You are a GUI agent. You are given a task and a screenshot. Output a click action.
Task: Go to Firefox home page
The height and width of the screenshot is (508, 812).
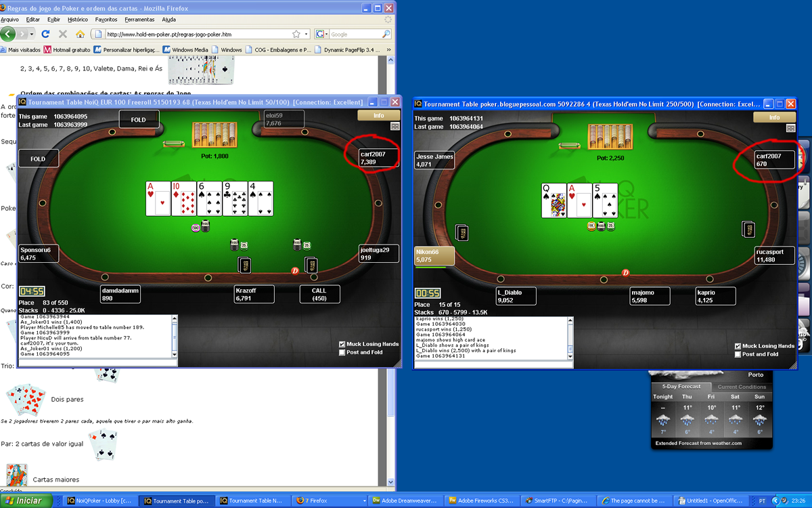[80, 34]
